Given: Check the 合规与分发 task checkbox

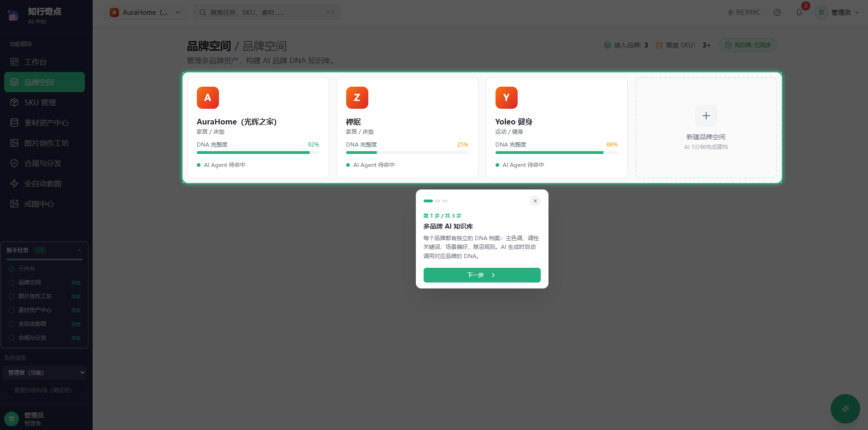Looking at the screenshot, I should pos(12,337).
